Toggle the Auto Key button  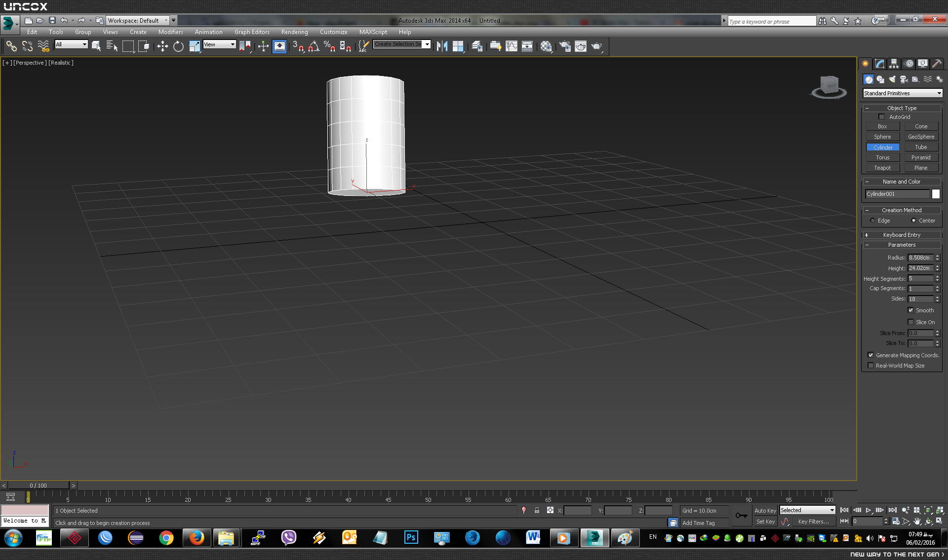click(765, 511)
